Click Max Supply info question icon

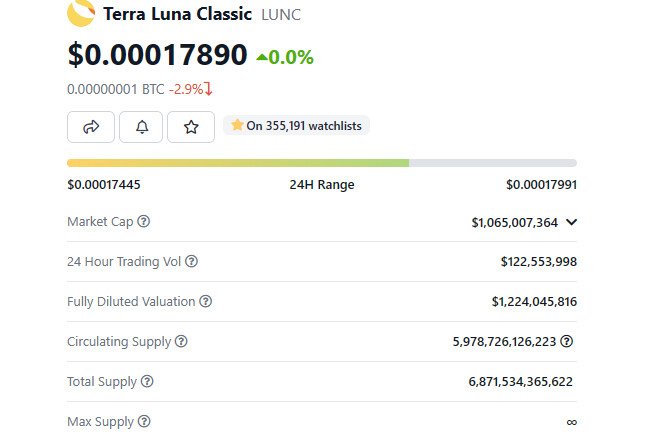pos(144,422)
